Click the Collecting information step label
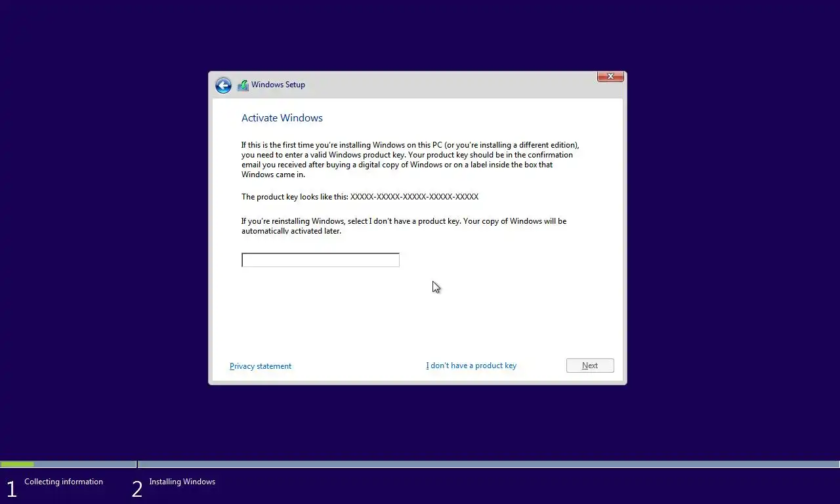Screen dimensions: 840x504 (64, 482)
